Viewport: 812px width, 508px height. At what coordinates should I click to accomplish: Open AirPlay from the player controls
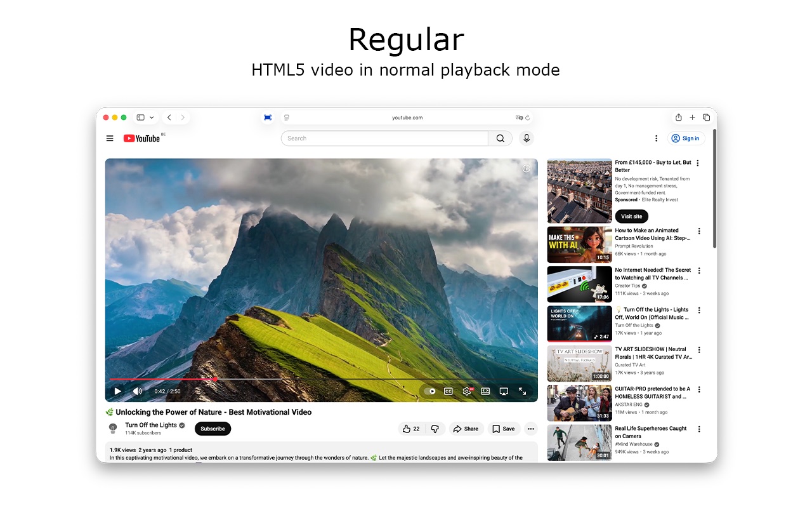[504, 391]
